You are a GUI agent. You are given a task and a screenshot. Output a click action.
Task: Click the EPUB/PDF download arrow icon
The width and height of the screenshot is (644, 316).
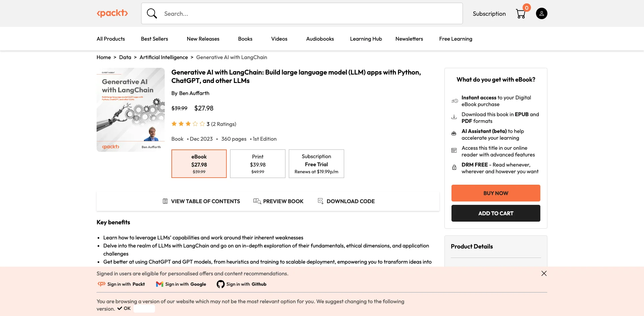[454, 117]
